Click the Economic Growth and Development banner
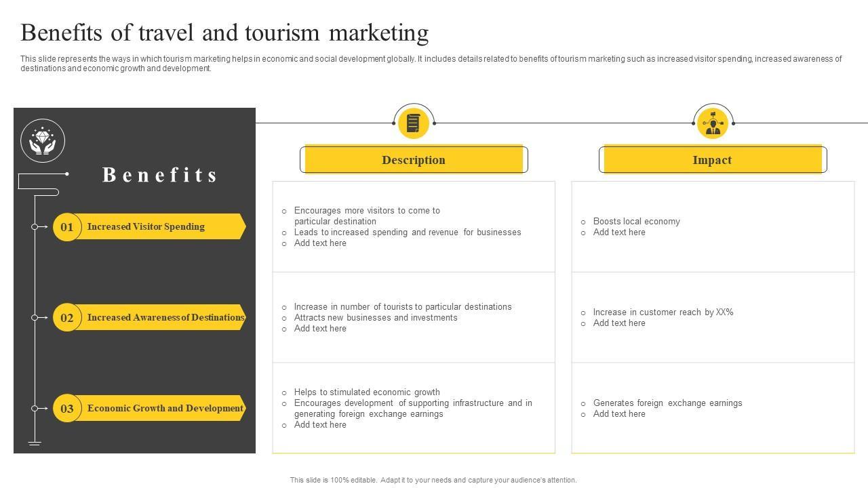Viewport: 868px width, 488px height. (x=159, y=408)
